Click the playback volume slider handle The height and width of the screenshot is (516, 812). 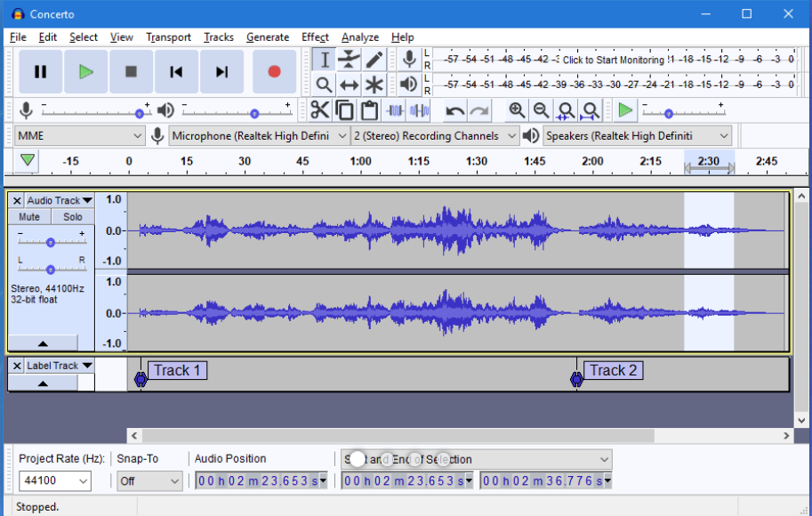tap(254, 114)
